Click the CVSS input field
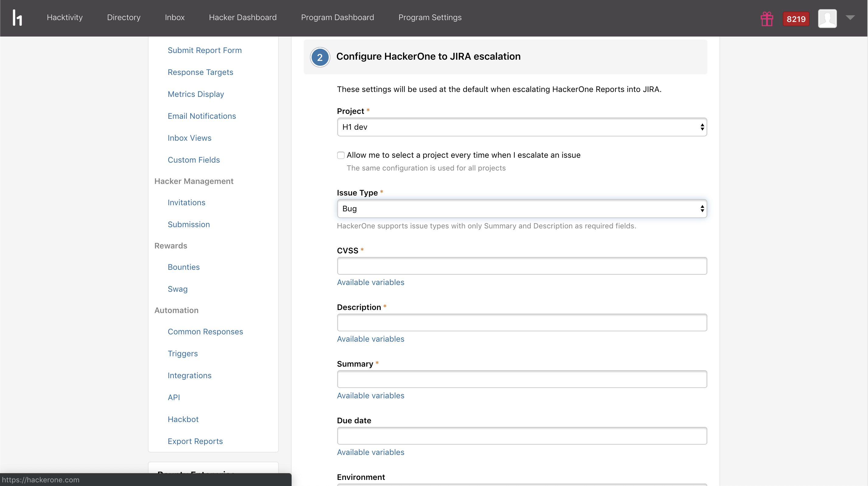The width and height of the screenshot is (868, 486). [522, 266]
